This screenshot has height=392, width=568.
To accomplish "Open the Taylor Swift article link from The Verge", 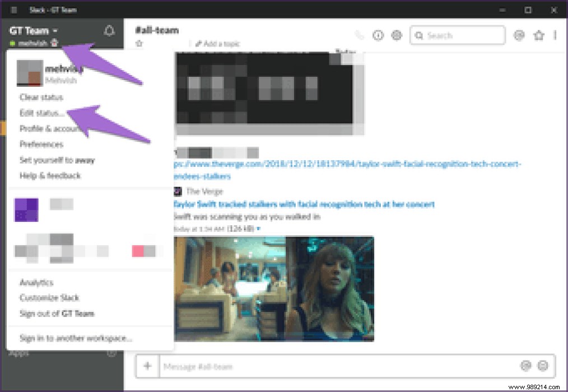I will (302, 204).
